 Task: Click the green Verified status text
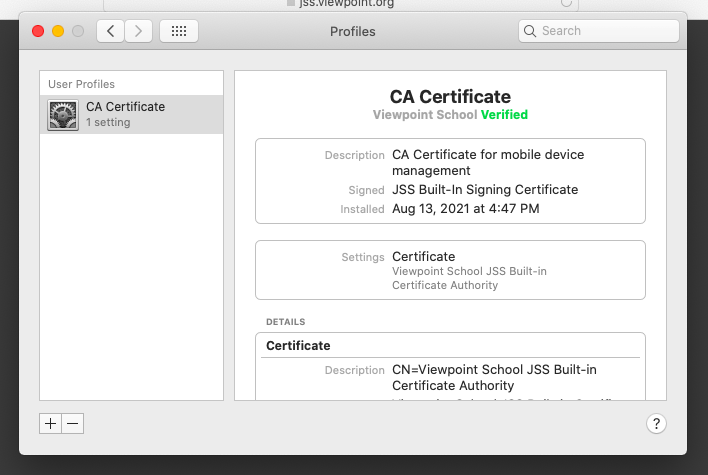coord(504,115)
